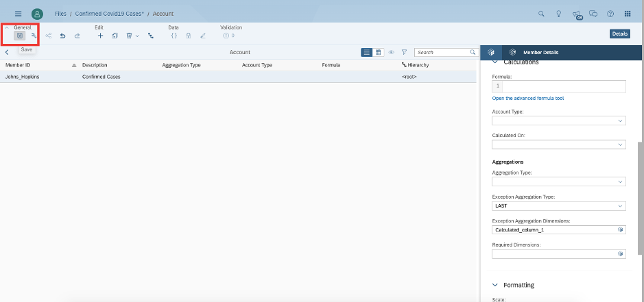The width and height of the screenshot is (644, 302).
Task: Open the user profile avatar
Action: [x=37, y=14]
